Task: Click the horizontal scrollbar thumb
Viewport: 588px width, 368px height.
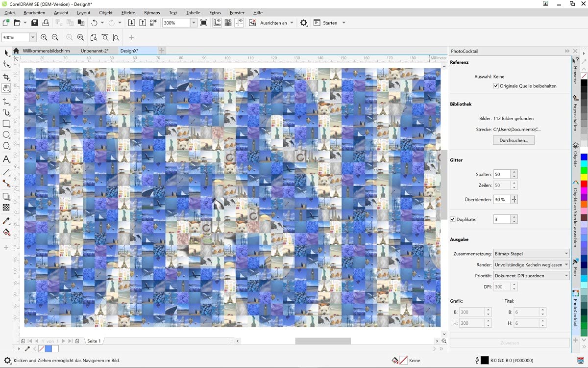Action: tap(323, 341)
